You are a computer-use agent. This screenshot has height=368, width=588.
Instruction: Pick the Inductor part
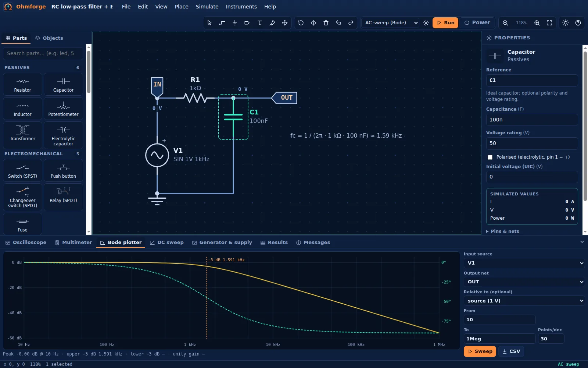click(x=22, y=109)
